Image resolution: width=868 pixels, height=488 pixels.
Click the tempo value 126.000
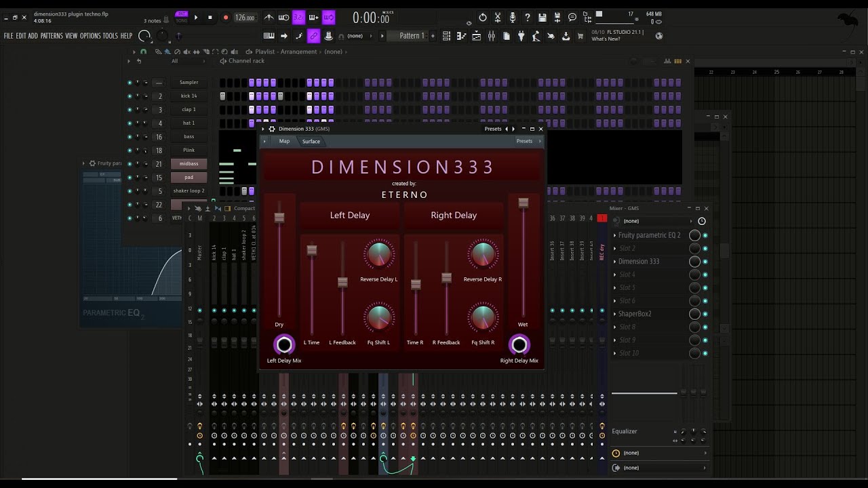coord(244,18)
